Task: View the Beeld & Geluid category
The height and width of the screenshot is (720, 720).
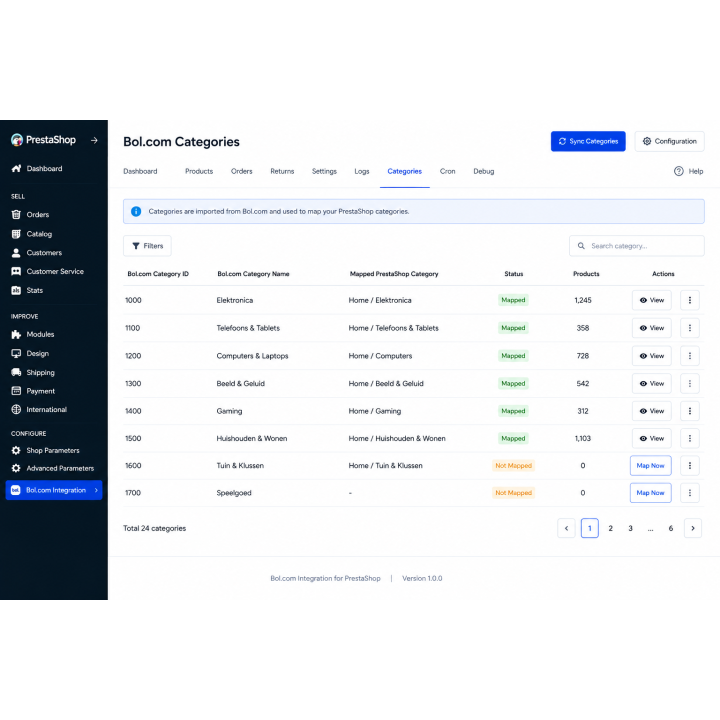Action: click(652, 383)
